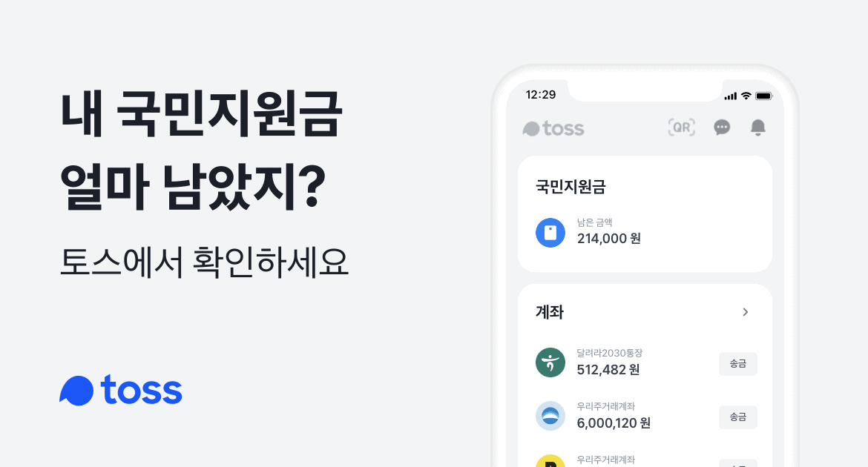Click the yellow bank icon at list bottom
The image size is (868, 467).
tap(550, 463)
